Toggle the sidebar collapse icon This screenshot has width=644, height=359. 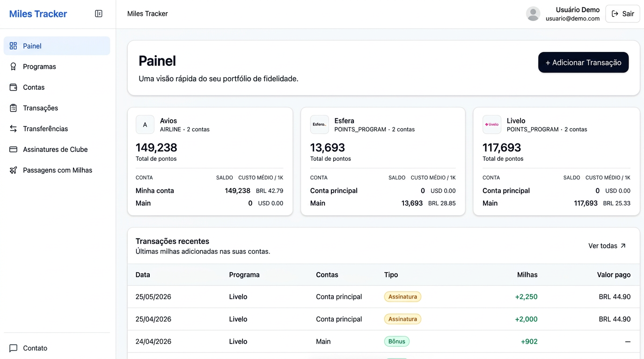point(99,14)
